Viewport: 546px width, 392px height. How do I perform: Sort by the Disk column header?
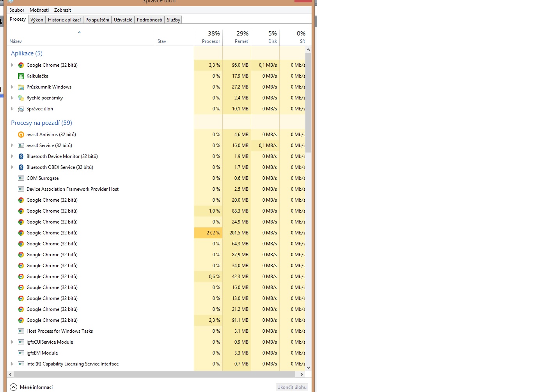tap(265, 38)
